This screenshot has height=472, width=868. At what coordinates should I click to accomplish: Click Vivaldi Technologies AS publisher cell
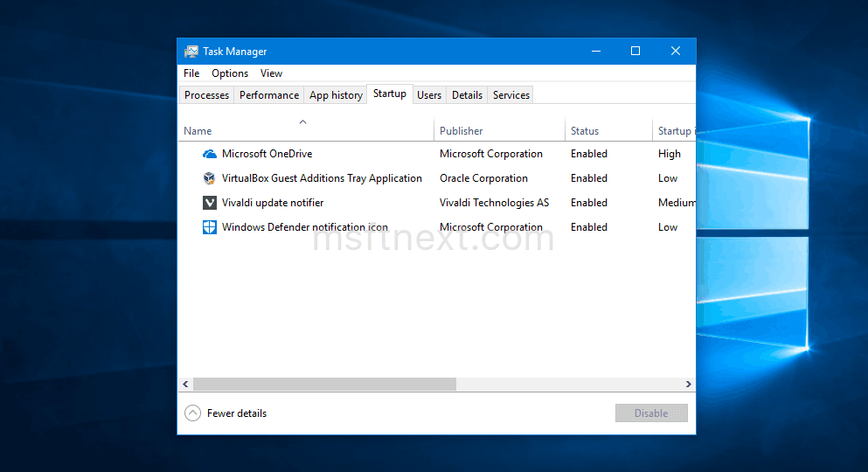pyautogui.click(x=494, y=203)
